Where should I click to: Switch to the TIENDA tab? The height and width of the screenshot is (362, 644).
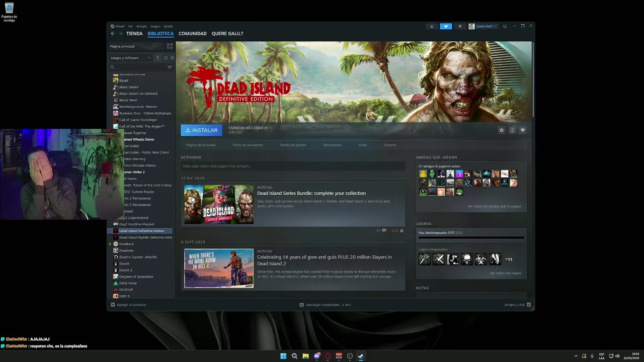pyautogui.click(x=134, y=34)
